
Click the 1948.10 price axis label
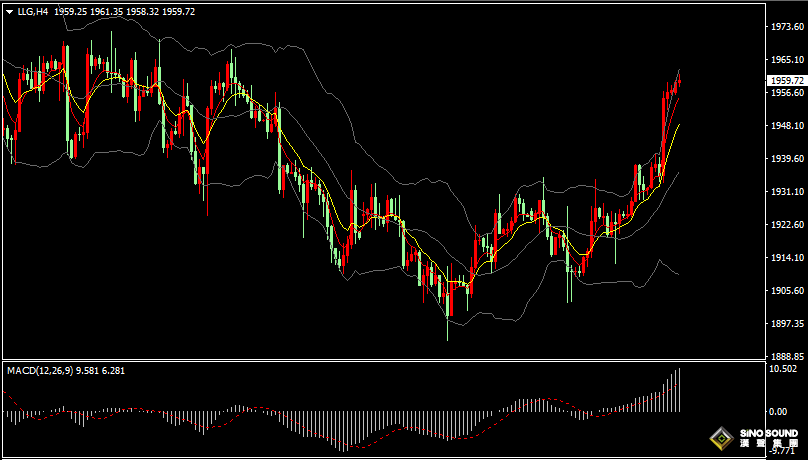click(786, 125)
